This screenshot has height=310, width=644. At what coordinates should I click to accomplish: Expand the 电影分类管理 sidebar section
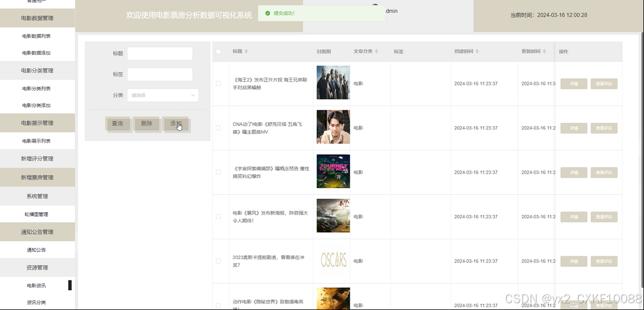37,70
